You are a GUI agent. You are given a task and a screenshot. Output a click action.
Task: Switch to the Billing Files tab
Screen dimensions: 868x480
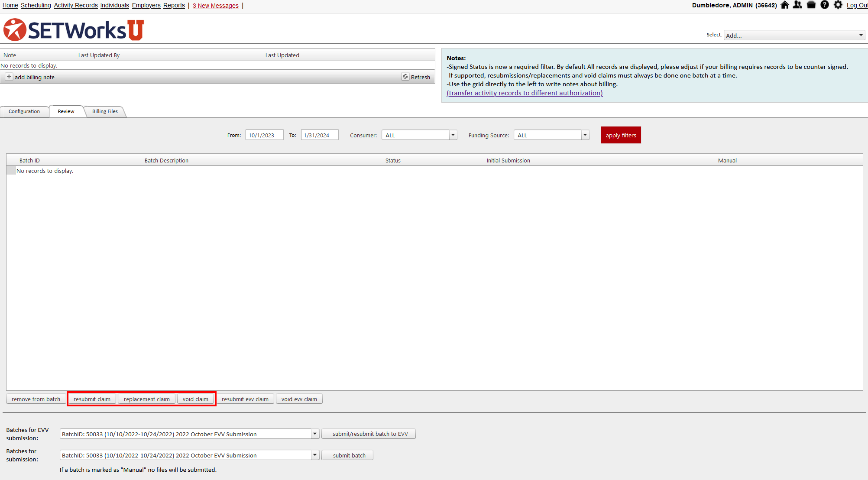(x=105, y=111)
